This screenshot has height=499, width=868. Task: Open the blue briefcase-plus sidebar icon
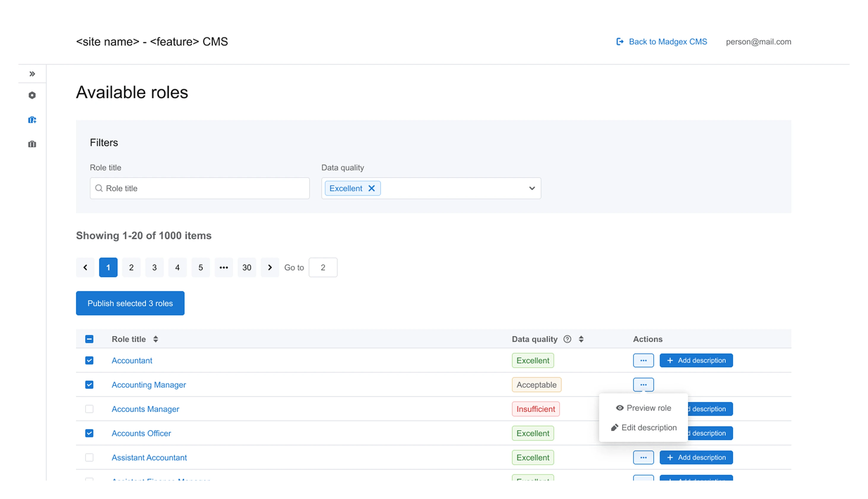[32, 120]
